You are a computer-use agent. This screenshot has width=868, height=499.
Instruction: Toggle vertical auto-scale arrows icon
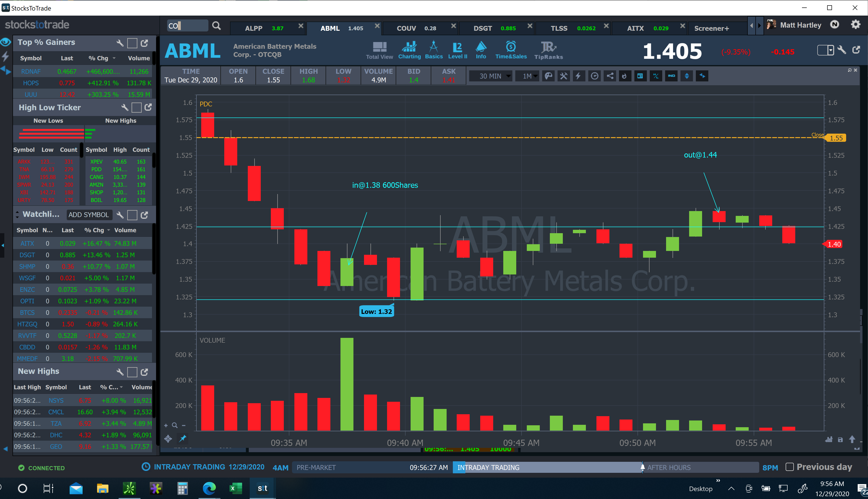click(x=687, y=76)
